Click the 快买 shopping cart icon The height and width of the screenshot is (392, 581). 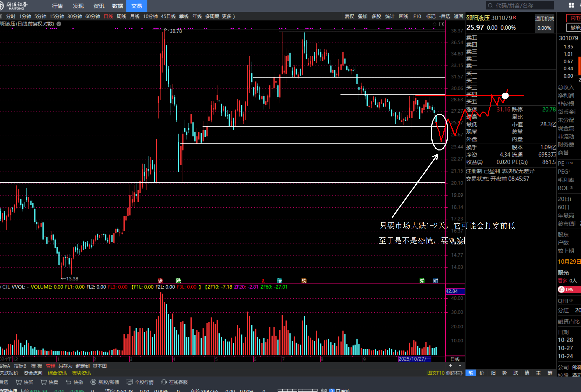pyautogui.click(x=19, y=382)
